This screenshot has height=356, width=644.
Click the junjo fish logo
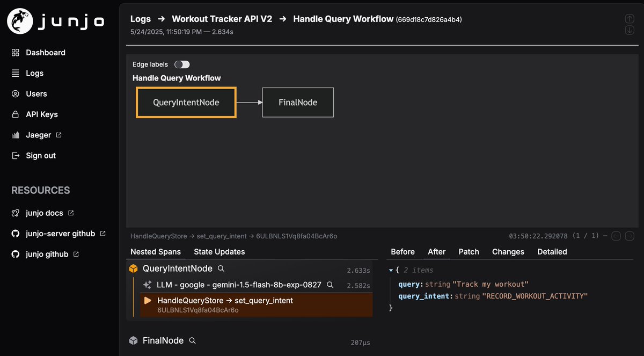(20, 21)
